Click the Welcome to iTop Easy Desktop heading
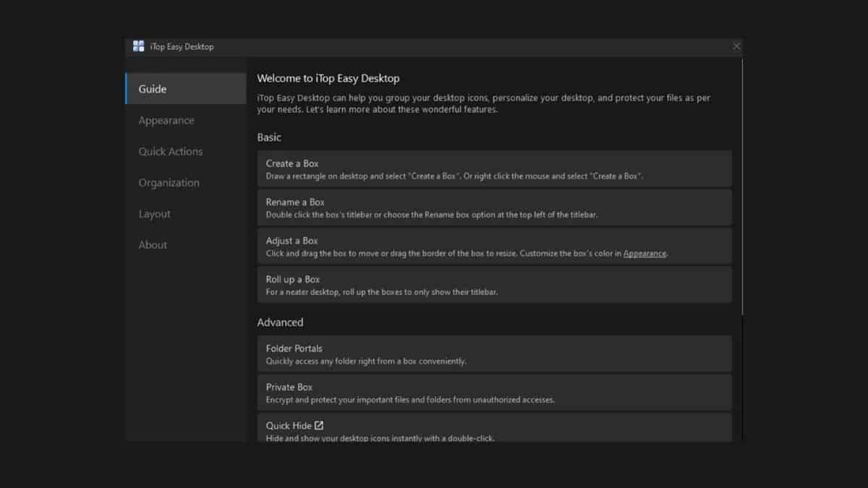Image resolution: width=868 pixels, height=488 pixels. point(328,78)
